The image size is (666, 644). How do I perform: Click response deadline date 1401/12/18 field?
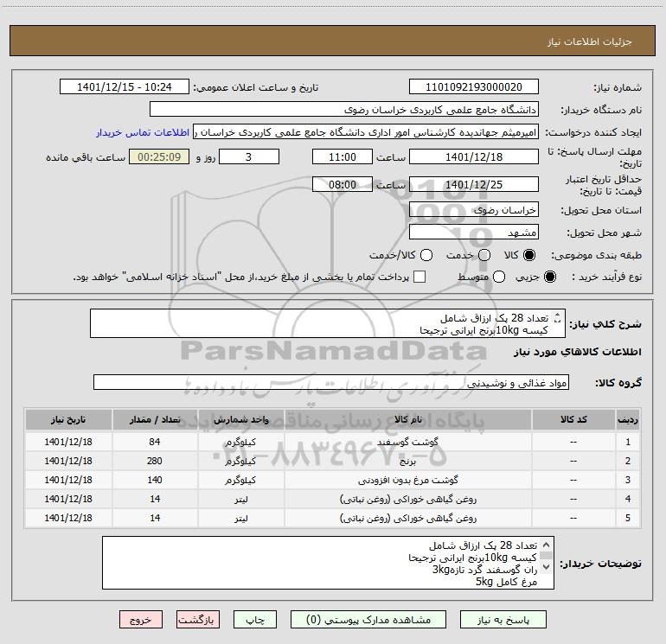tap(474, 156)
